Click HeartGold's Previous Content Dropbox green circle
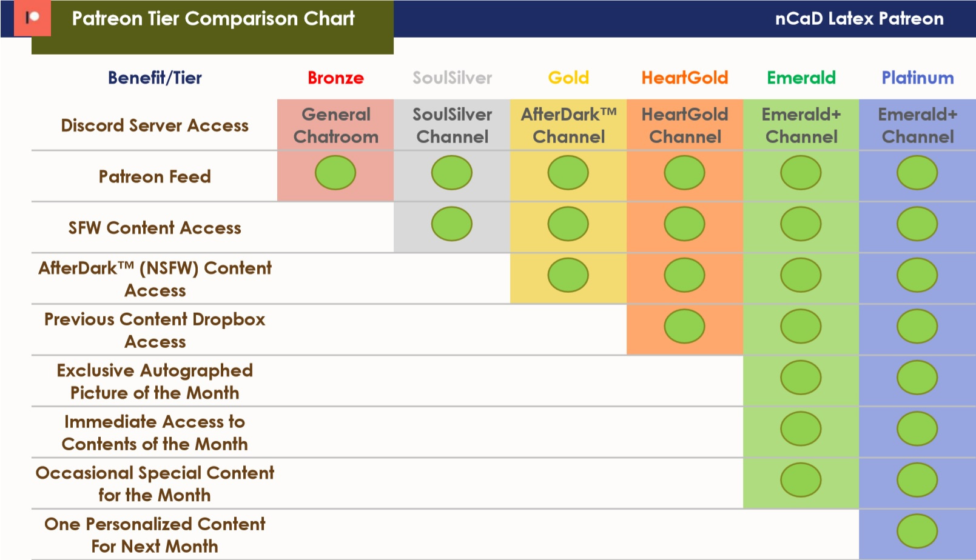The width and height of the screenshot is (976, 560). 685,326
